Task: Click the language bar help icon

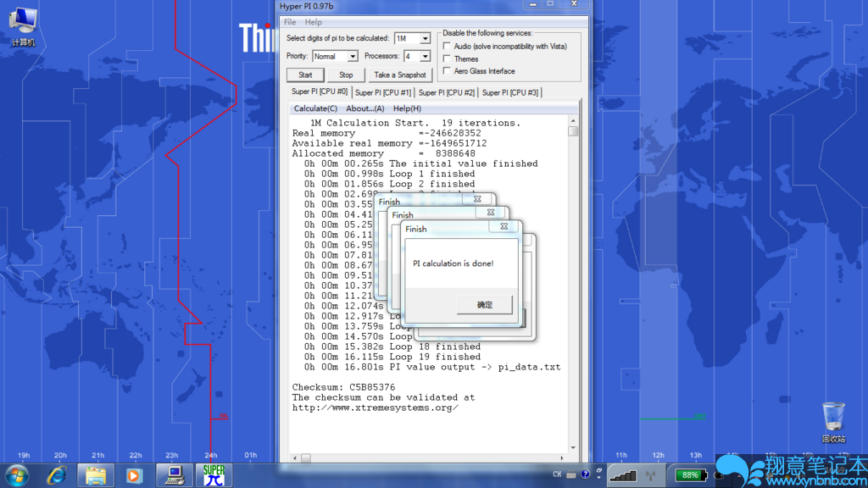Action: pos(585,474)
